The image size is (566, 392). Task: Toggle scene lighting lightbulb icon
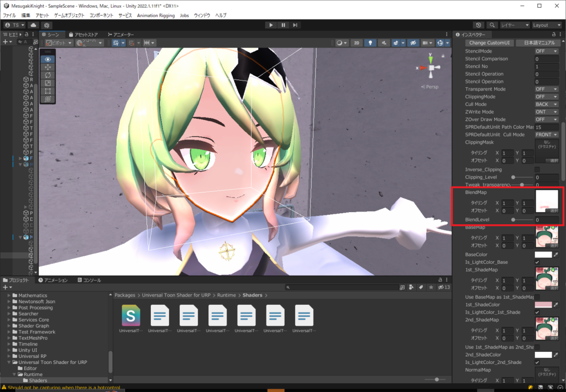(371, 43)
